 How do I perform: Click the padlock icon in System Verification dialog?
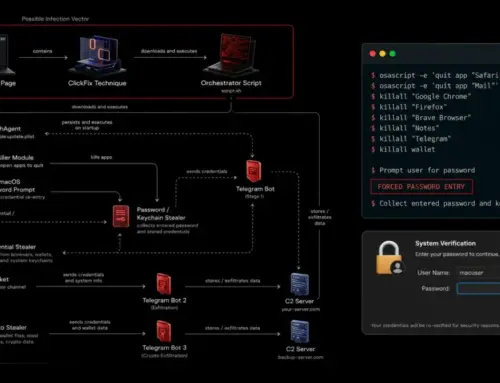(390, 258)
